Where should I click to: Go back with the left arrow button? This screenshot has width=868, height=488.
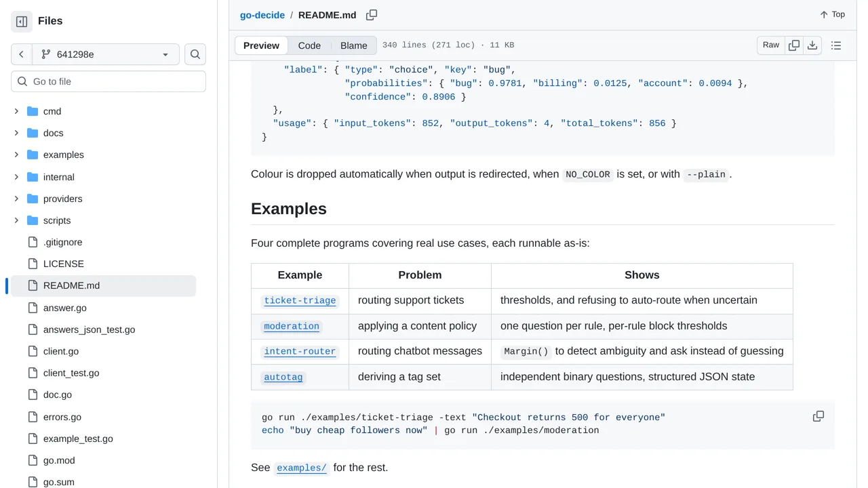point(21,54)
